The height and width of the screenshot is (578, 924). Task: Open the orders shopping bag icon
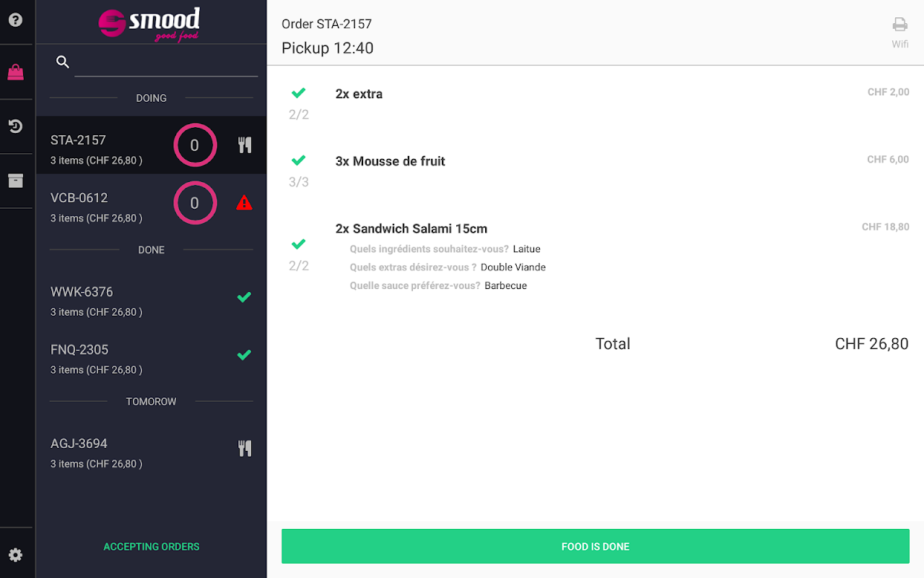(x=15, y=72)
